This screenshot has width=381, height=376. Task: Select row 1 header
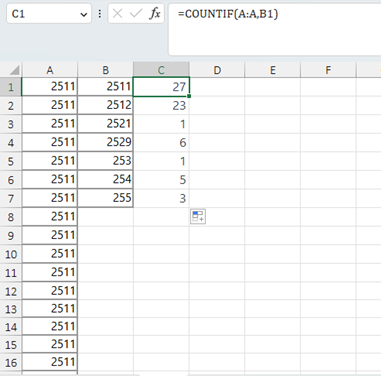[x=11, y=87]
